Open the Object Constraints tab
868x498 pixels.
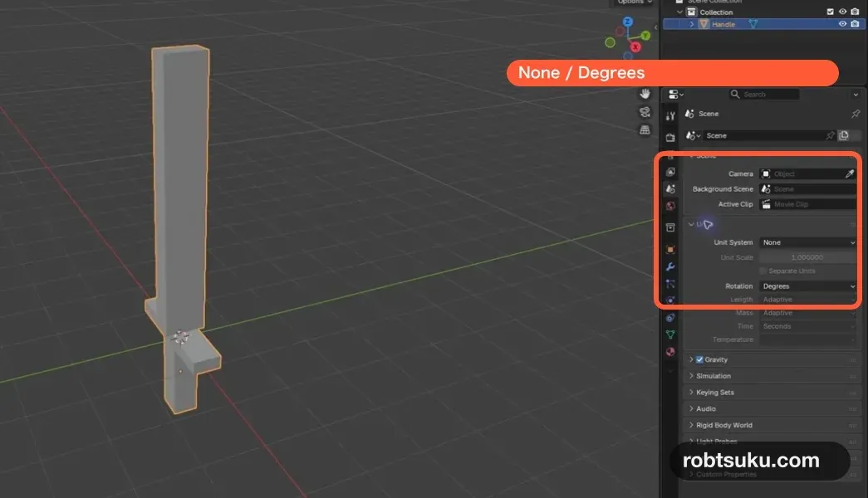(x=670, y=318)
